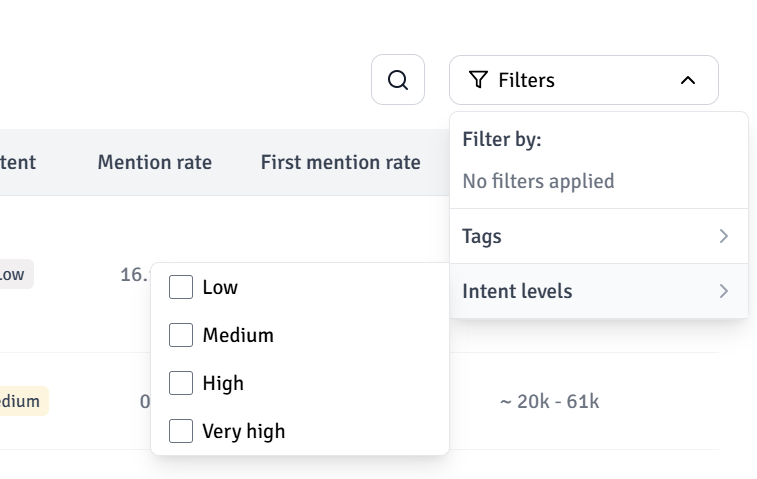Screen dimensions: 757x479
Task: Click the search magnifier icon button
Action: pos(398,80)
